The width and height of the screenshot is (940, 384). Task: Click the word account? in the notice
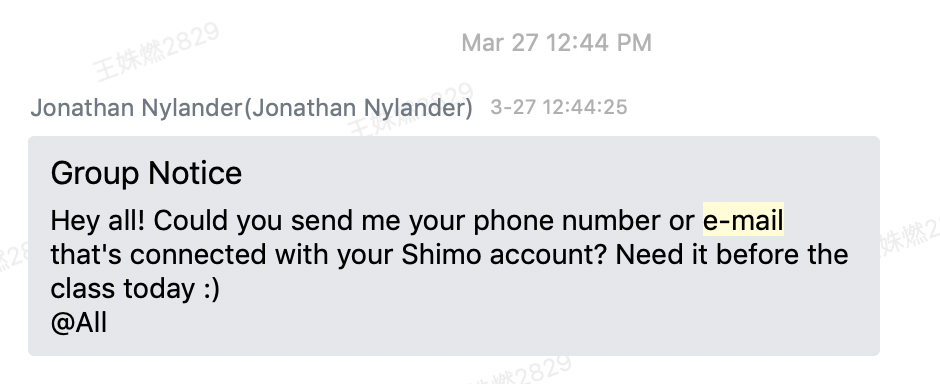click(549, 255)
